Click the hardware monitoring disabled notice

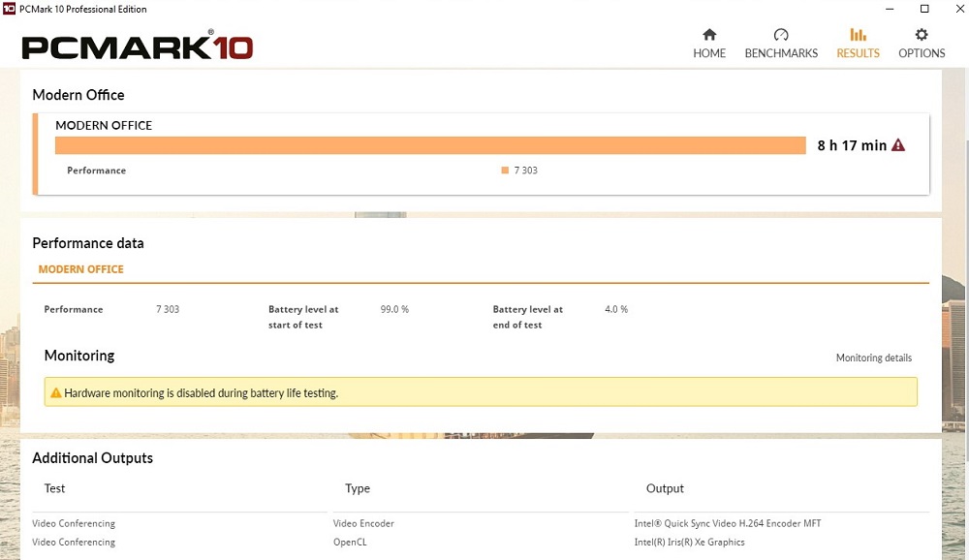pos(481,391)
